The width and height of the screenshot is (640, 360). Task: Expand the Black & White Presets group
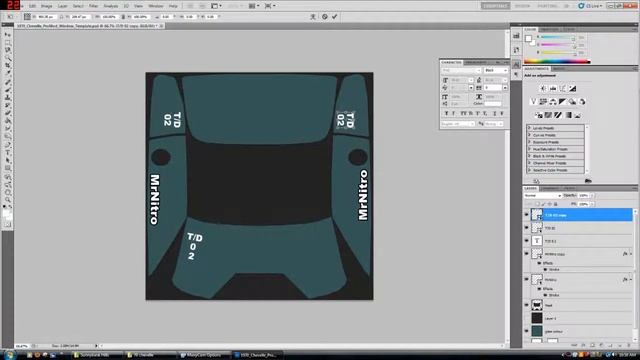(x=529, y=156)
